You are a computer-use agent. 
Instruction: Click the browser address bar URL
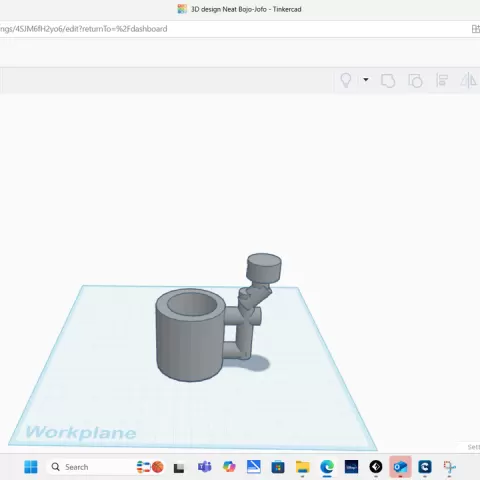pyautogui.click(x=83, y=29)
